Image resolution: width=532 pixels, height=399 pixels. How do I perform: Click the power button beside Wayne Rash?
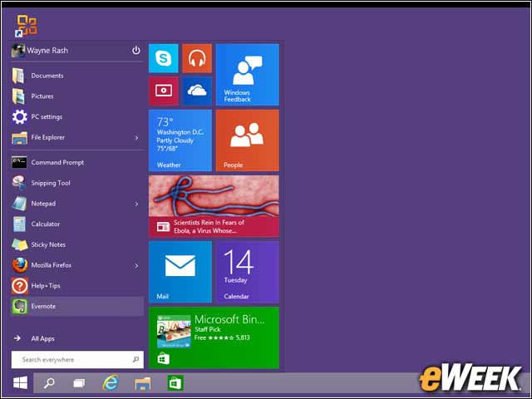pos(135,50)
